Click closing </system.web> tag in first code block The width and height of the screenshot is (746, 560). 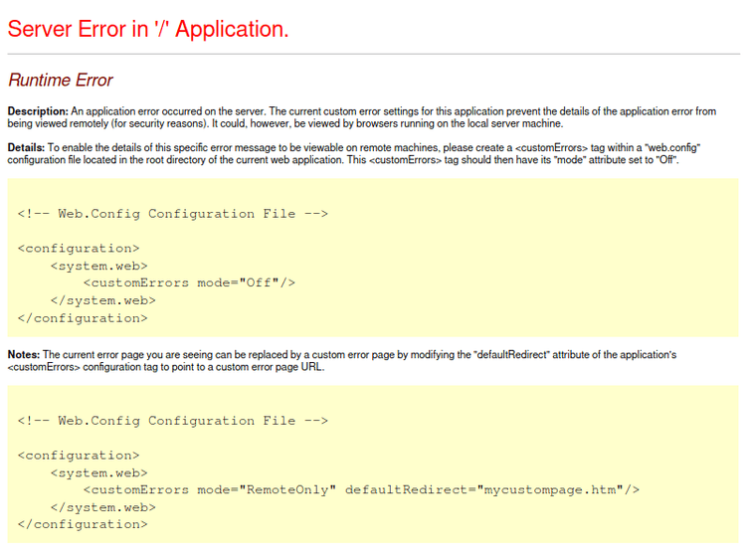[102, 300]
